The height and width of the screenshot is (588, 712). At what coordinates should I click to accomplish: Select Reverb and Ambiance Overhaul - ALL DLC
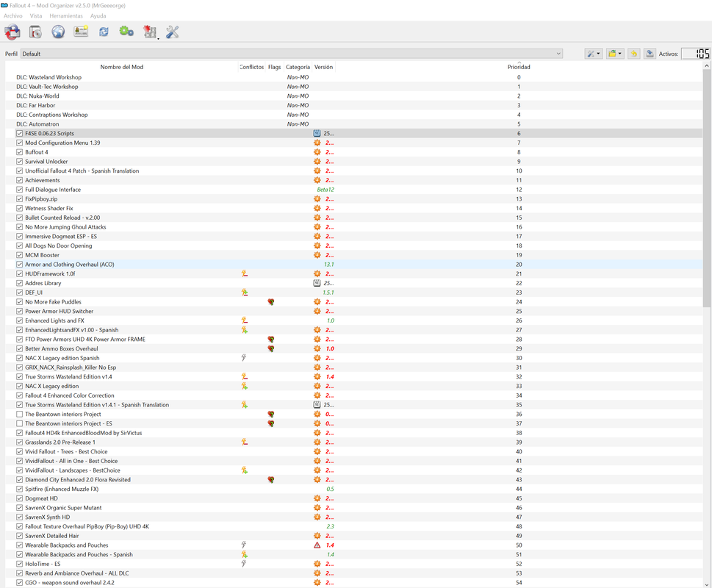coord(353,573)
